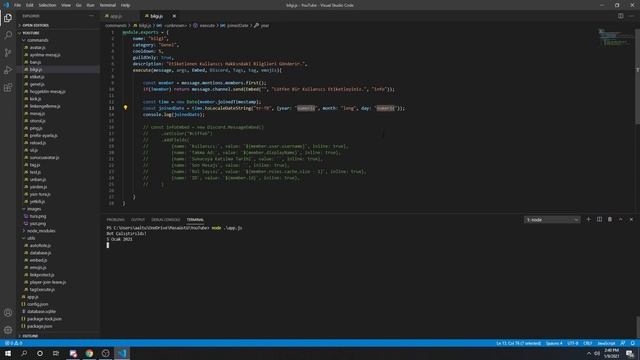Open Windows taskbar search
Viewport: 640px width, 360px height.
point(24,353)
